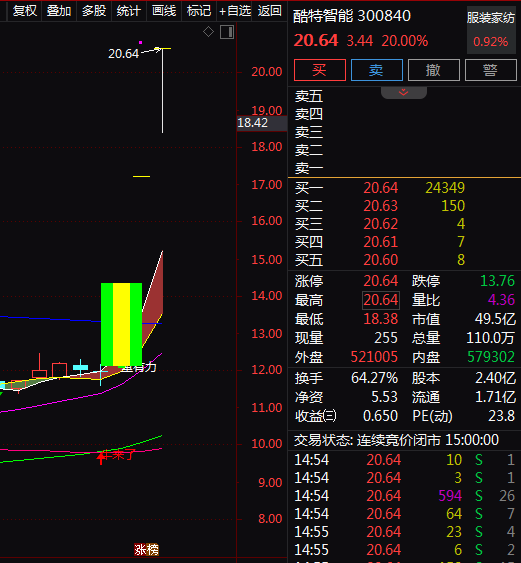The image size is (521, 563).
Task: Select the 买四 price 20.61
Action: pyautogui.click(x=381, y=242)
